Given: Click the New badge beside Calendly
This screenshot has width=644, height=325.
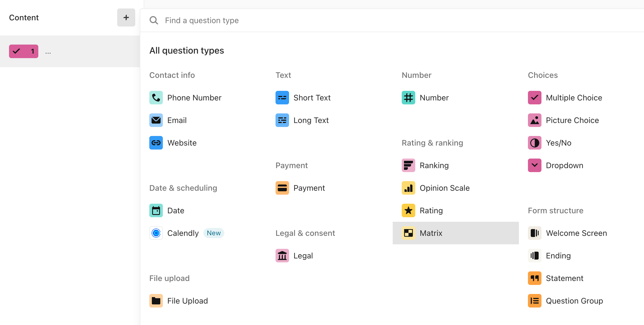Looking at the screenshot, I should (214, 233).
